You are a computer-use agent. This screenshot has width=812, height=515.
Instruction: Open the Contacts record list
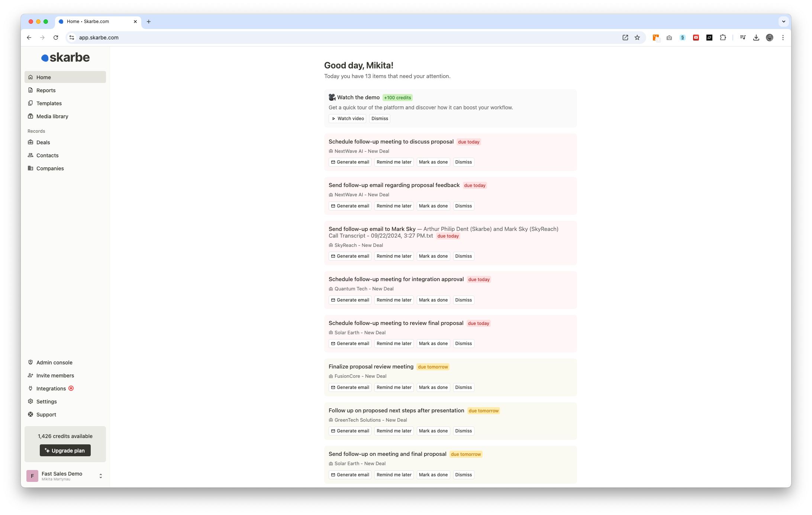(x=47, y=155)
